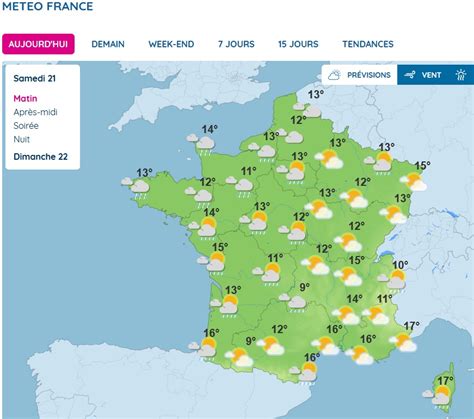474x419 pixels.
Task: Open the Tendances tab
Action: 368,44
